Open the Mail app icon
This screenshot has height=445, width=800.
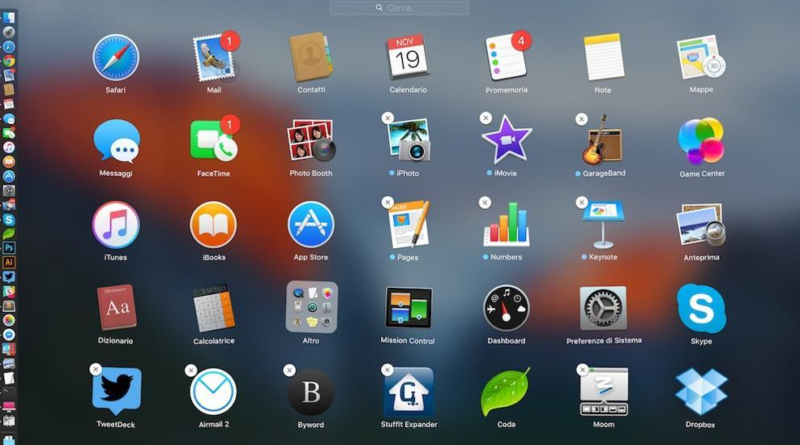coord(214,60)
